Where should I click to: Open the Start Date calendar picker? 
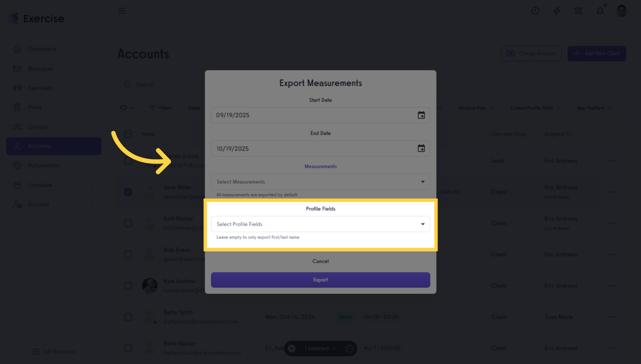click(x=421, y=115)
